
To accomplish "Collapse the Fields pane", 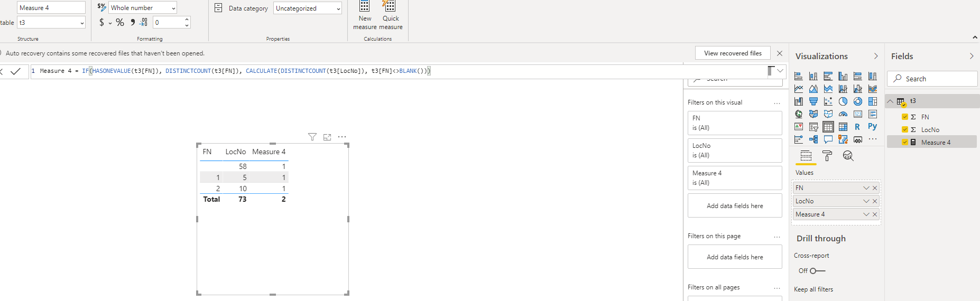I will coord(972,56).
